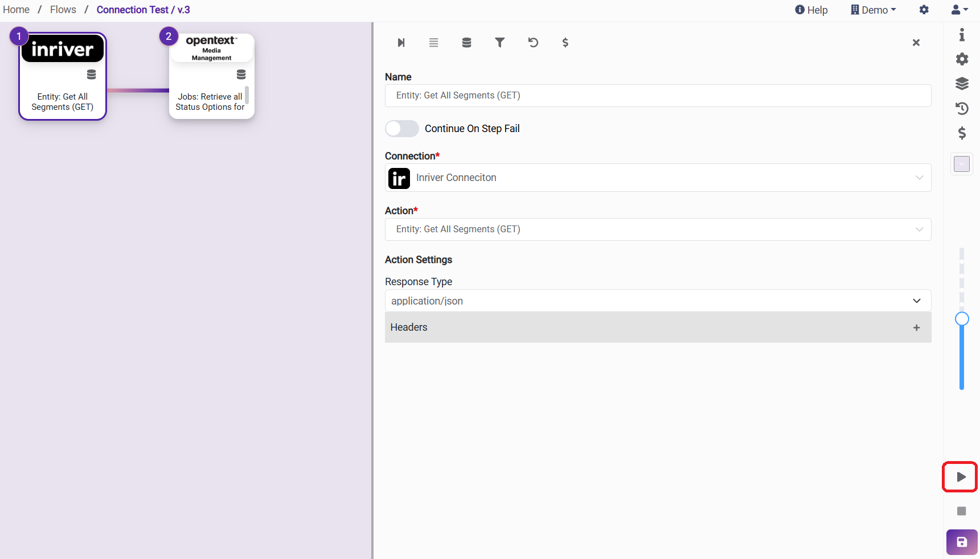Go to Flows breadcrumb link
Screen dimensions: 980x559
pyautogui.click(x=63, y=10)
